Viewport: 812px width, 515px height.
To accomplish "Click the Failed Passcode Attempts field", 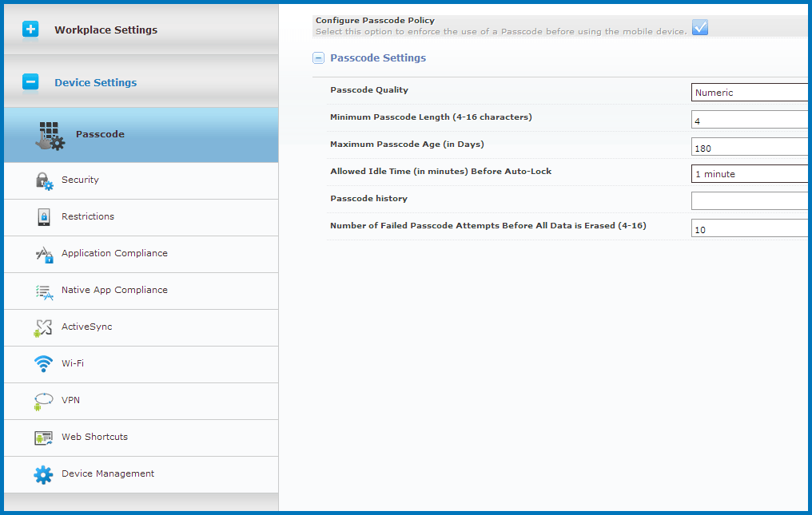I will [x=750, y=228].
